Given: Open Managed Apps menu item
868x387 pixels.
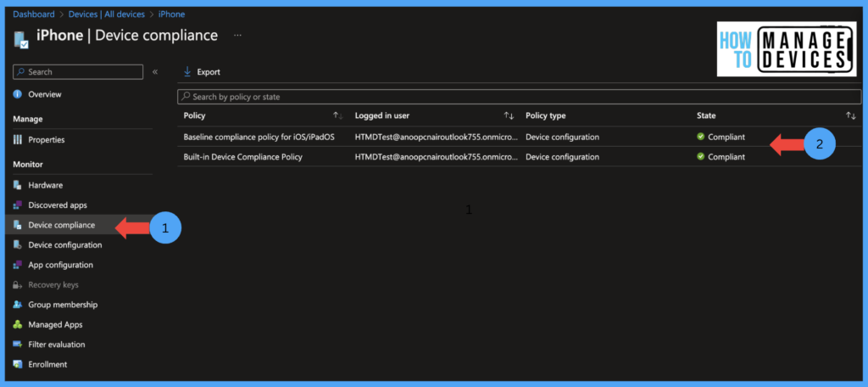Looking at the screenshot, I should (55, 325).
